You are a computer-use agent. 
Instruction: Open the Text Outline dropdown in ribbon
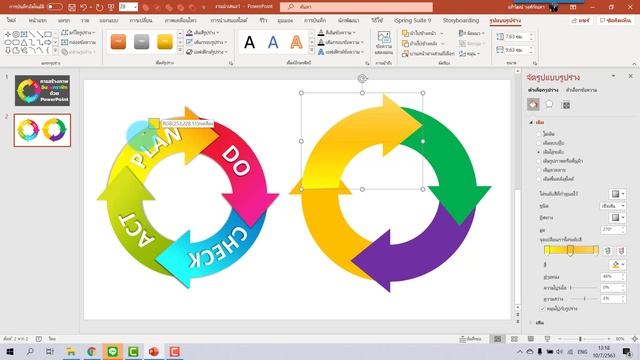point(340,42)
